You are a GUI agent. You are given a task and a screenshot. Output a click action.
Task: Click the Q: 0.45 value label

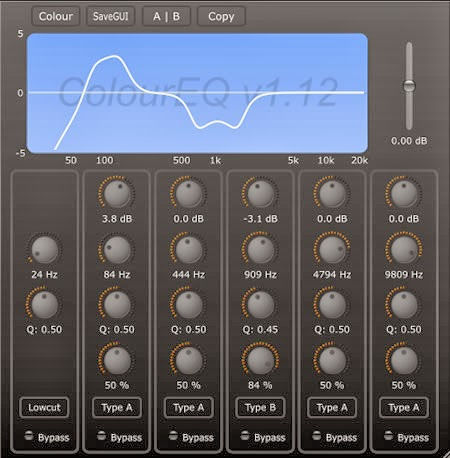[x=260, y=330]
